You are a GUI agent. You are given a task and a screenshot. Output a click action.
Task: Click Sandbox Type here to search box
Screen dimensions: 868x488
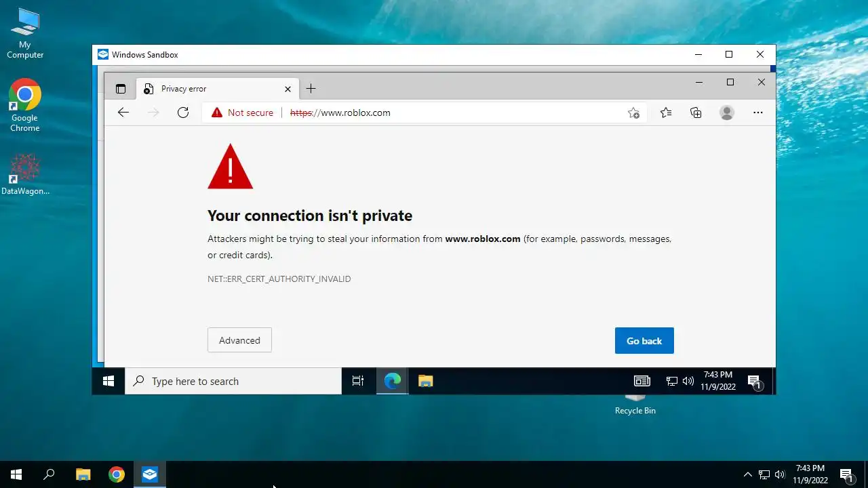pyautogui.click(x=233, y=381)
